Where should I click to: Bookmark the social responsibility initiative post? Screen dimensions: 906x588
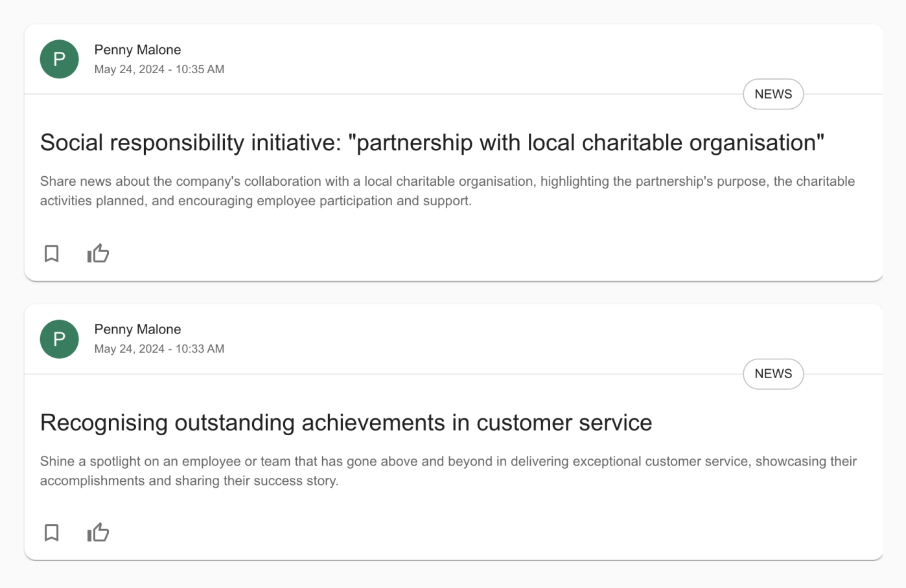tap(52, 253)
